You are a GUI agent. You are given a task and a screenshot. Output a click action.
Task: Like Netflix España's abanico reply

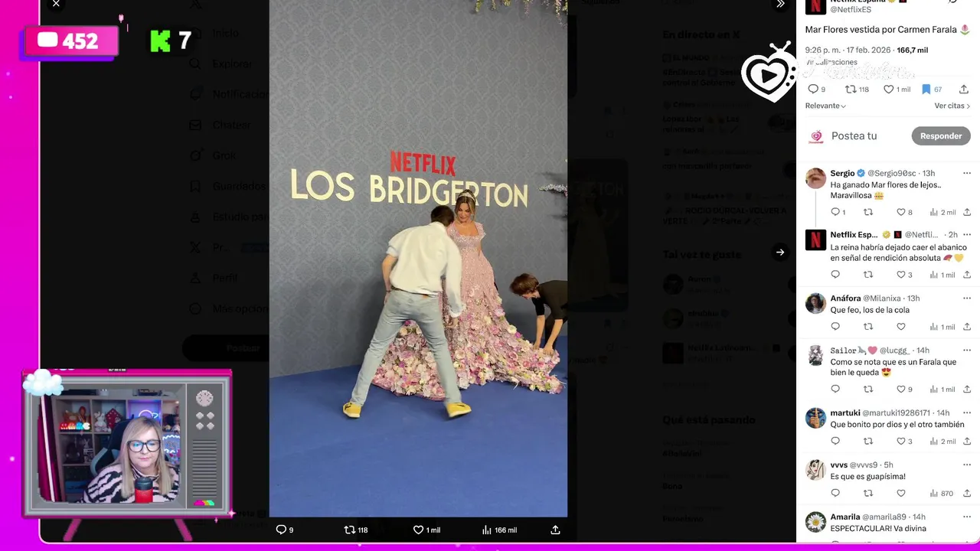click(905, 275)
